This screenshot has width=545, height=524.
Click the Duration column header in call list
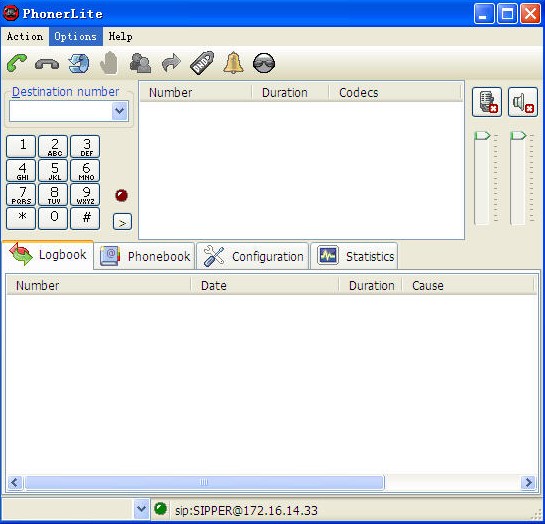click(290, 92)
